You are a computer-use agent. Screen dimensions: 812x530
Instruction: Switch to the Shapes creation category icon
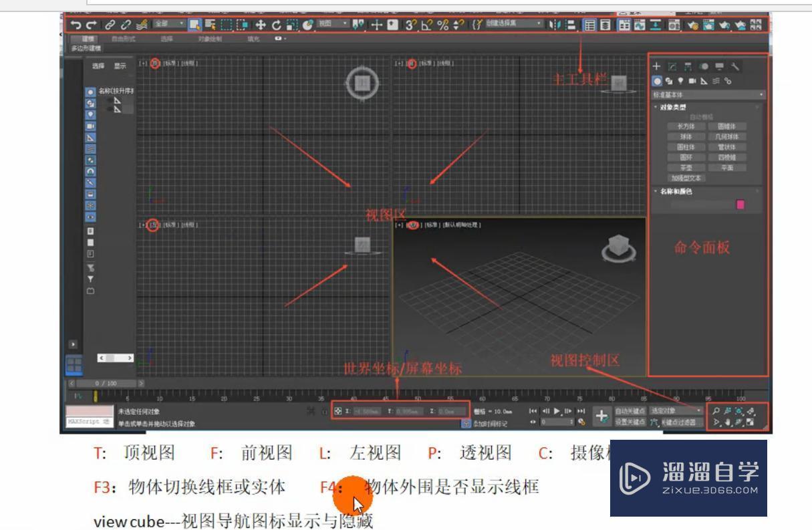coord(669,81)
